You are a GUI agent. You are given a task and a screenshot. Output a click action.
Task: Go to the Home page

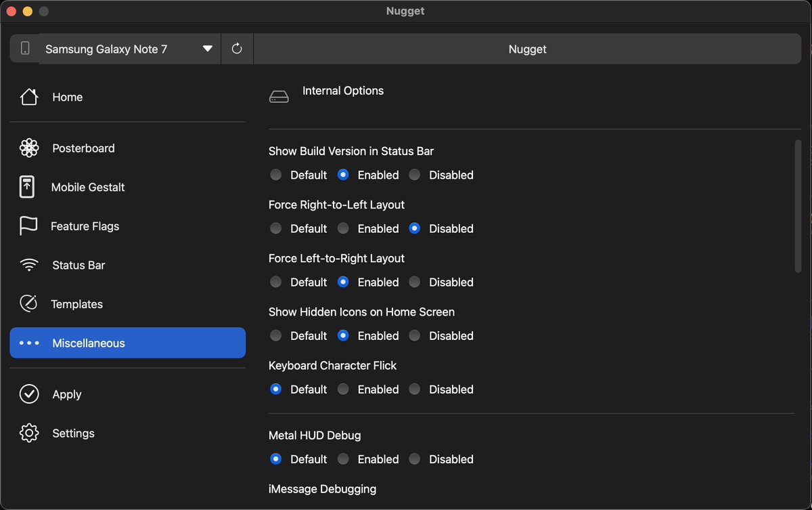128,97
